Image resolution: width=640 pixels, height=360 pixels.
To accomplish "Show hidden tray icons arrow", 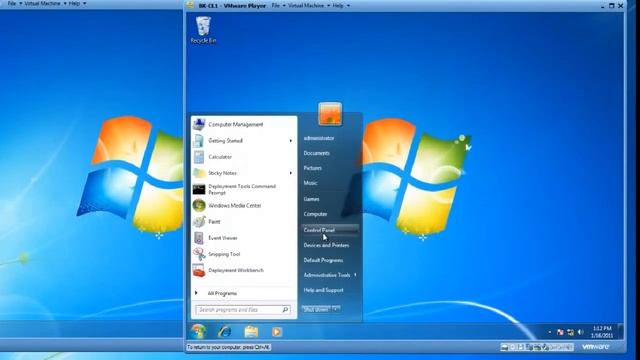I will point(550,332).
